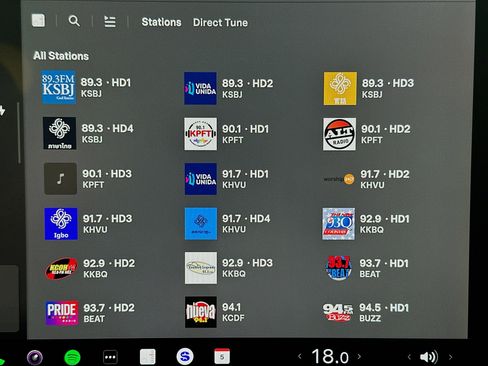Click the 91.7 · HD4 station text
This screenshot has height=366, width=488.
tap(246, 219)
